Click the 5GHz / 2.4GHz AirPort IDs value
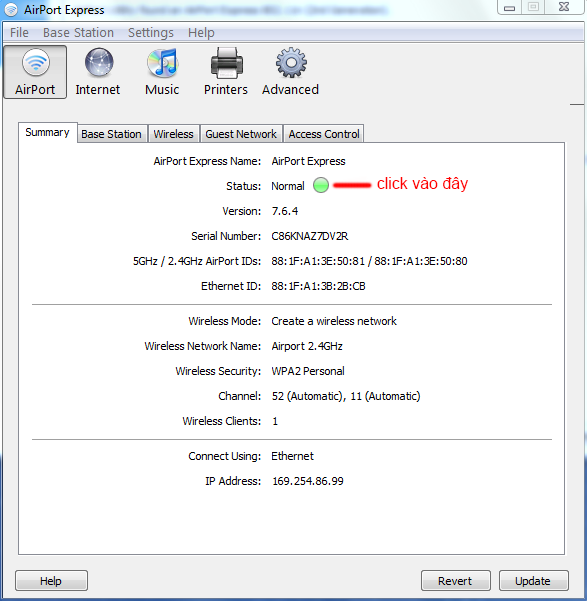Image resolution: width=587 pixels, height=601 pixels. [x=369, y=261]
